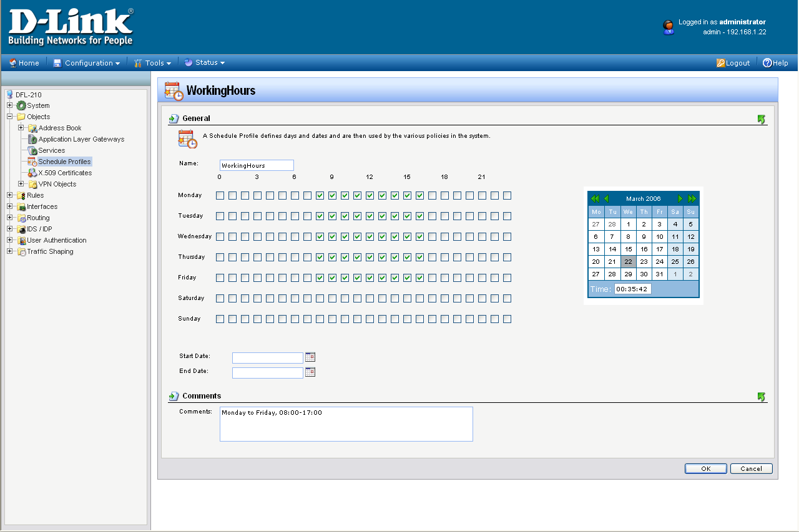Select March 19 in the calendar

pos(690,249)
